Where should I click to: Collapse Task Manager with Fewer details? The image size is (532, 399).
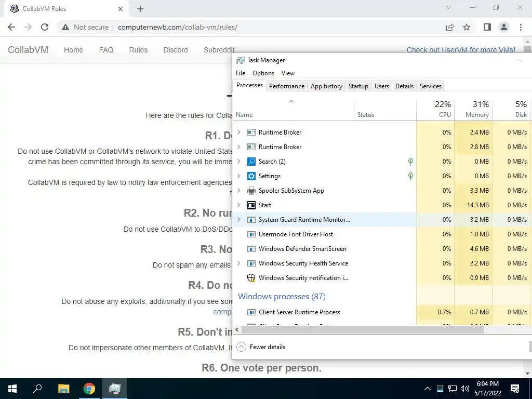[261, 347]
